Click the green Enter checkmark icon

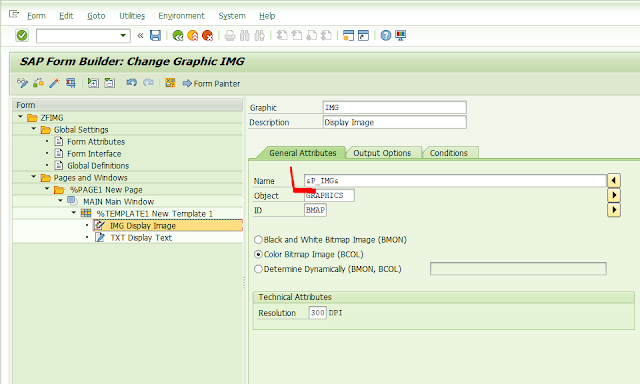(x=22, y=36)
